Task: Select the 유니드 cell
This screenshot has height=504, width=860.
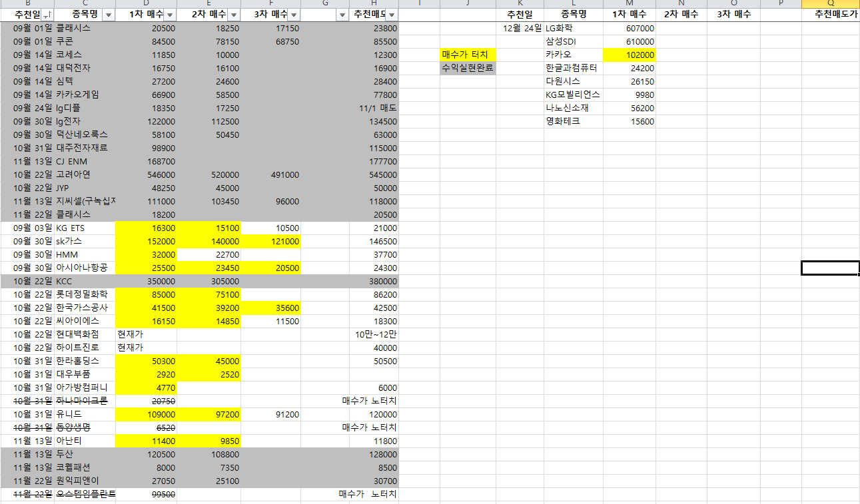Action: (x=85, y=414)
